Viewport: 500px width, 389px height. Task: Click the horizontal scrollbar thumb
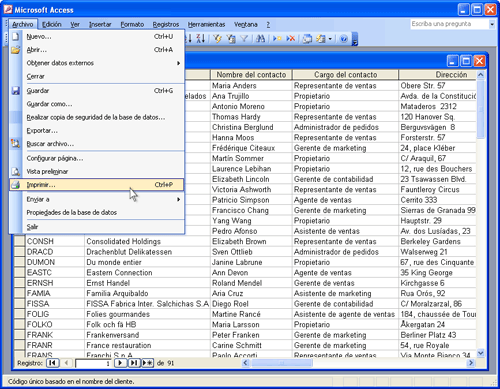282,363
